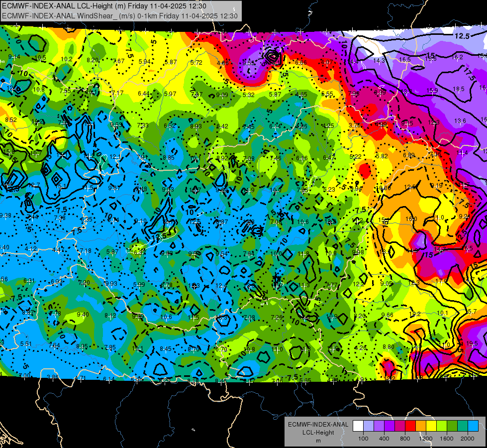Image resolution: width=487 pixels, height=448 pixels.
Task: Click the 15.9 grid value
Action: click(432, 91)
